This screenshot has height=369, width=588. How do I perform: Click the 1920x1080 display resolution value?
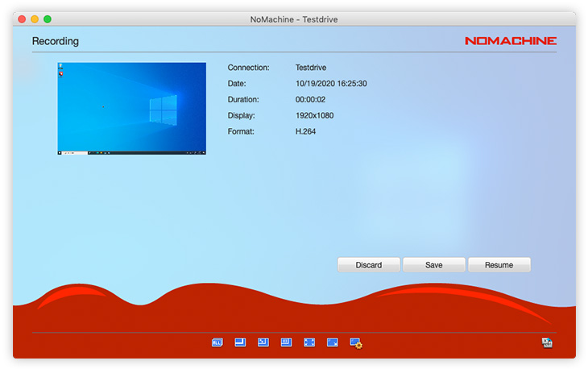(x=314, y=115)
